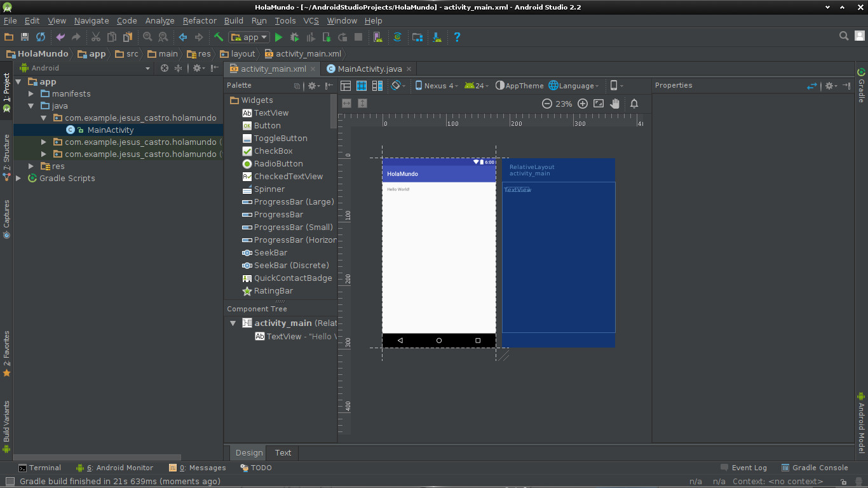Click the blue Help question mark
868x488 pixels.
(x=457, y=37)
